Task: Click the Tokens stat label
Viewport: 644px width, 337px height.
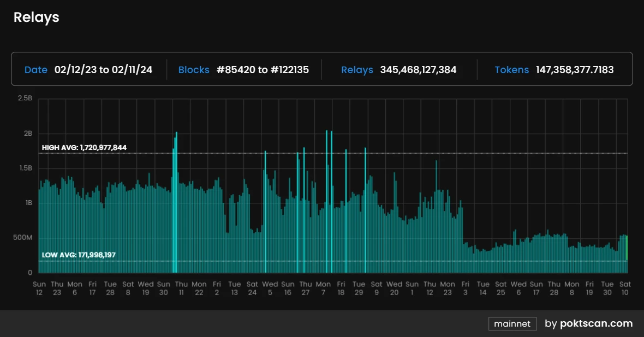Action: (x=512, y=70)
